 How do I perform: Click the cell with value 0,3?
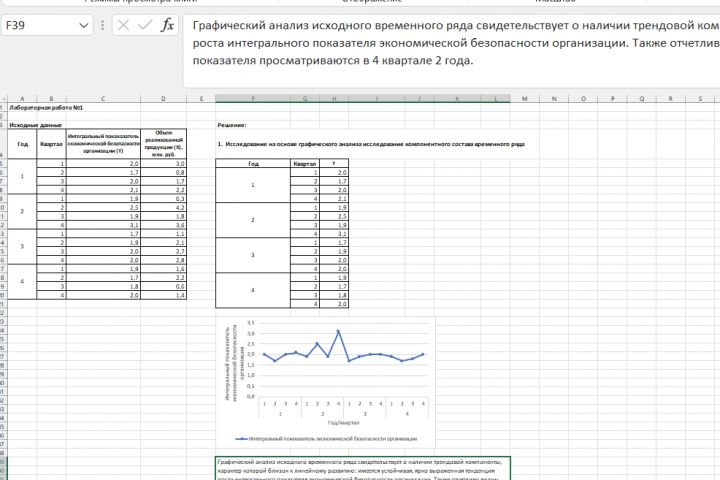(x=163, y=199)
